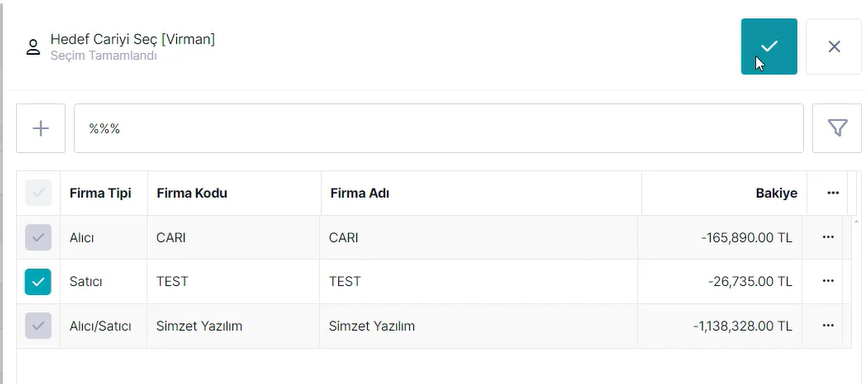Click the -165,890.00 TL balance cell
Screen dimensions: 866x384
[x=720, y=238]
